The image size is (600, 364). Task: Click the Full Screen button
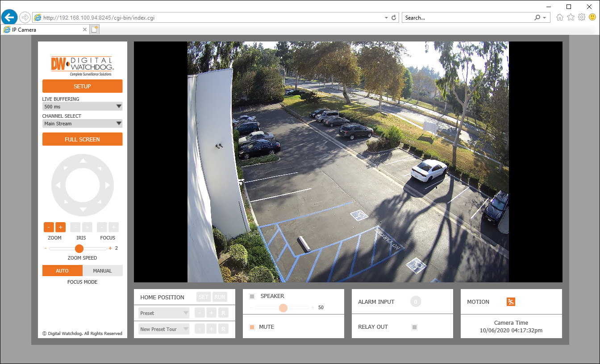coord(82,139)
